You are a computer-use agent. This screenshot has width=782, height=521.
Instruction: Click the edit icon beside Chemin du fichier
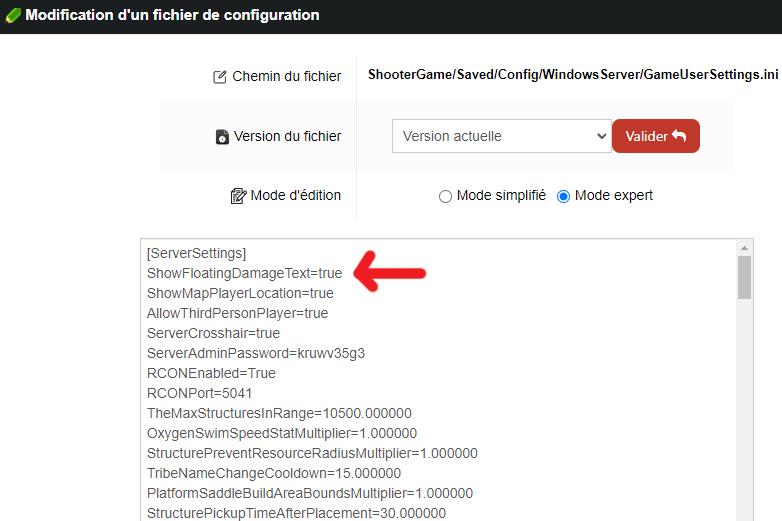[219, 77]
